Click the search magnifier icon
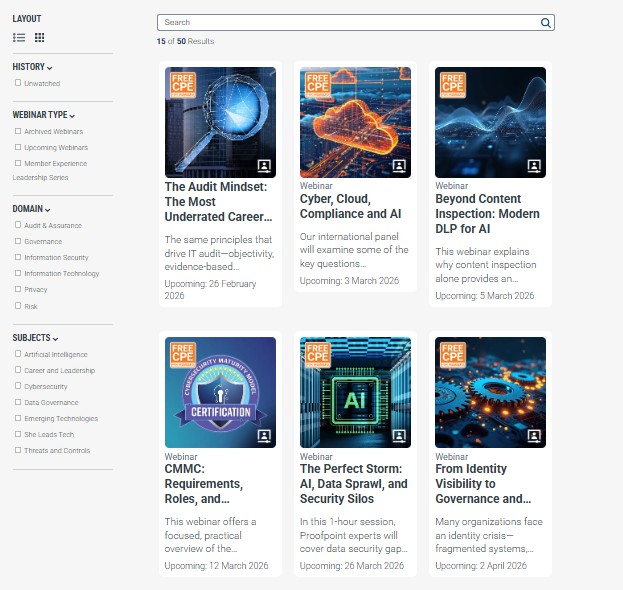 (x=545, y=22)
